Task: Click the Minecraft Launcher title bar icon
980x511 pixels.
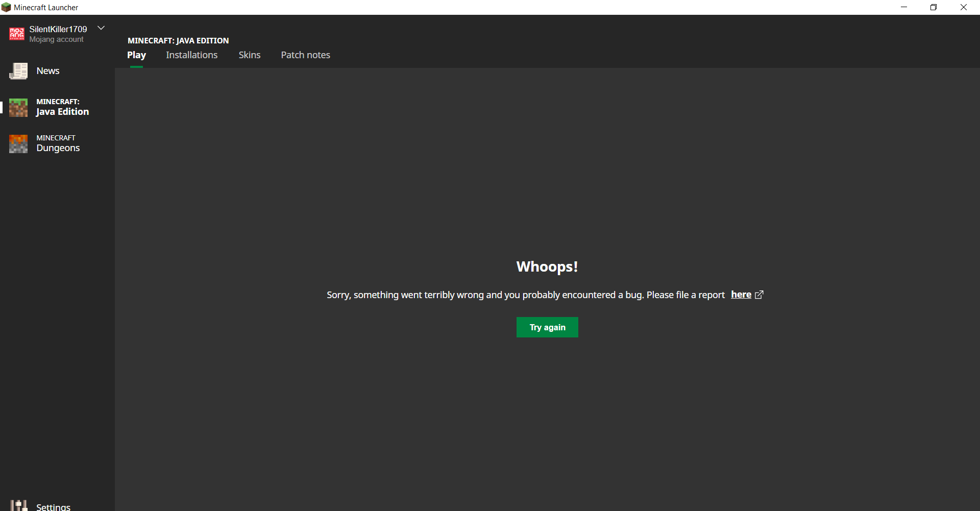Action: pos(6,7)
